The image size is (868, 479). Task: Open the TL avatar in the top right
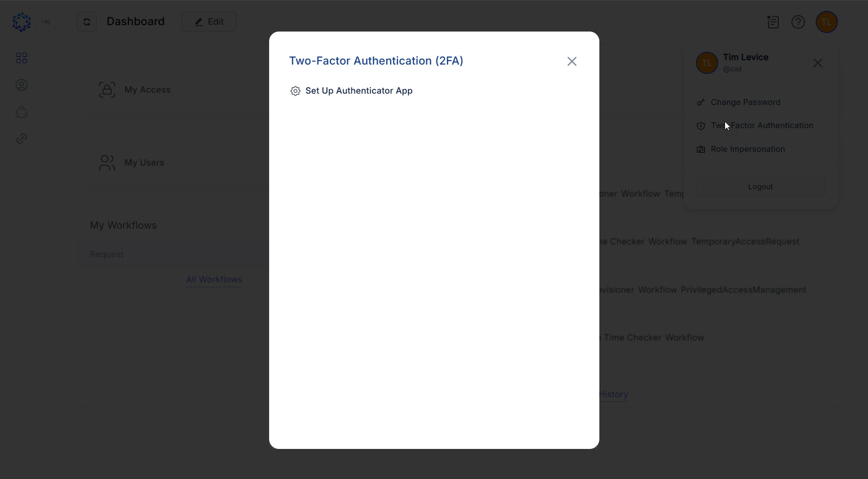click(827, 22)
